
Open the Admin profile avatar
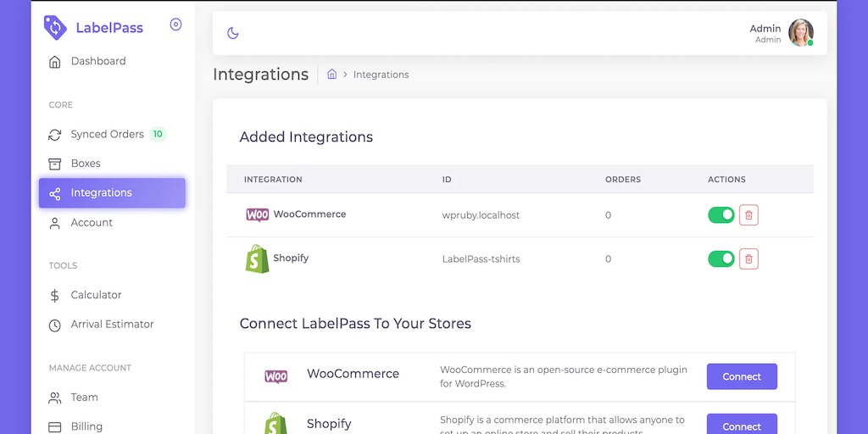click(800, 33)
